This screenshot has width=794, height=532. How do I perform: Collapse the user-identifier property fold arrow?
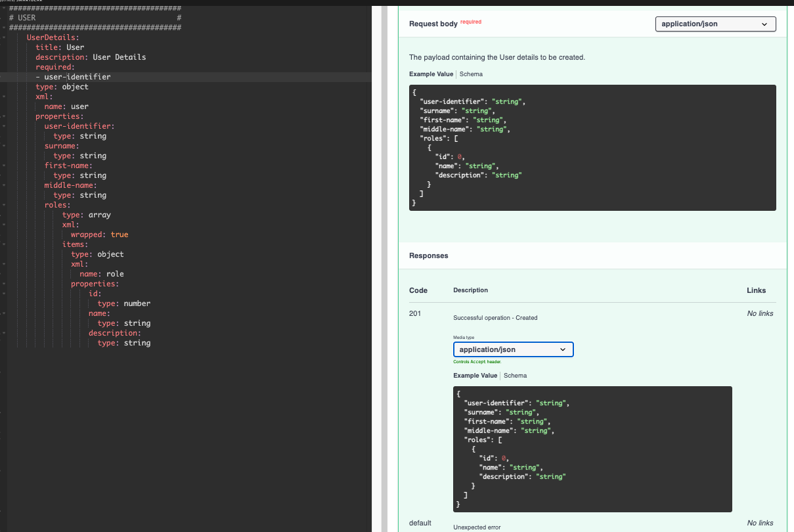coord(4,126)
